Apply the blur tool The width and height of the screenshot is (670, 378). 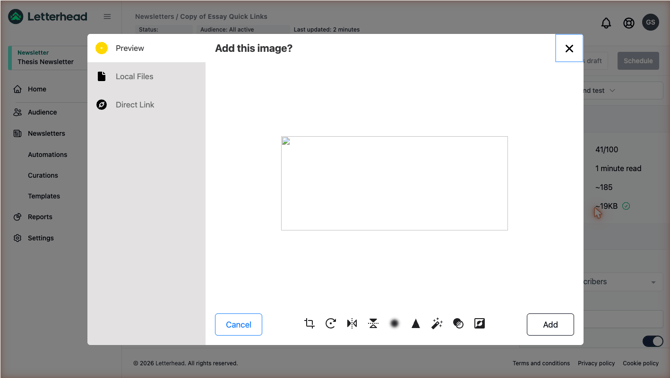[x=394, y=324]
